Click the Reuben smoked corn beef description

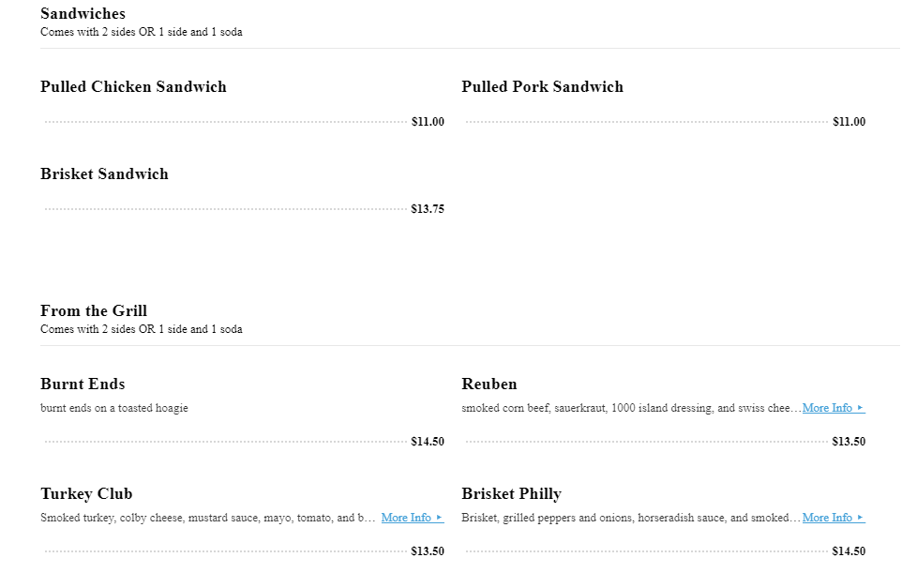[x=630, y=409]
